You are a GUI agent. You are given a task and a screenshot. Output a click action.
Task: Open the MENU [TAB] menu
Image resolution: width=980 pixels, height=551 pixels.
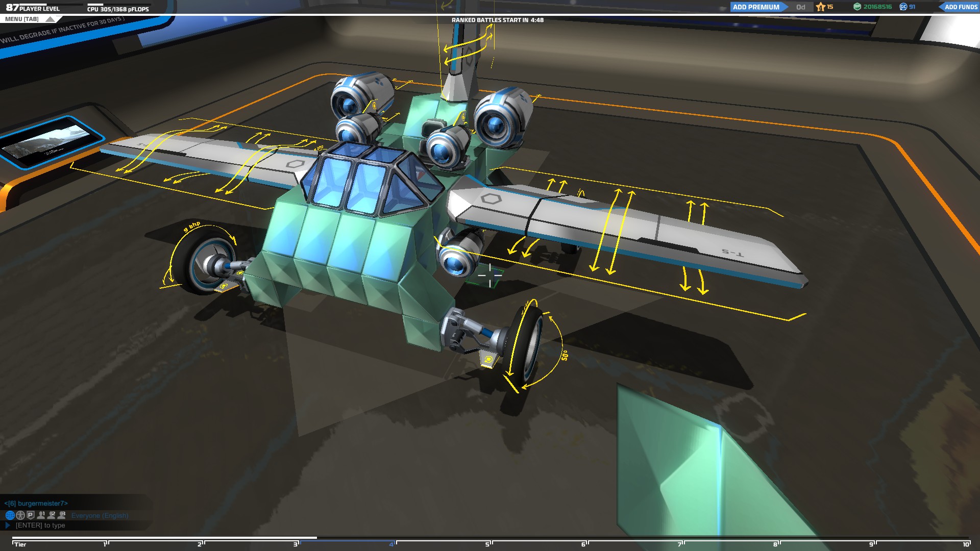coord(22,19)
